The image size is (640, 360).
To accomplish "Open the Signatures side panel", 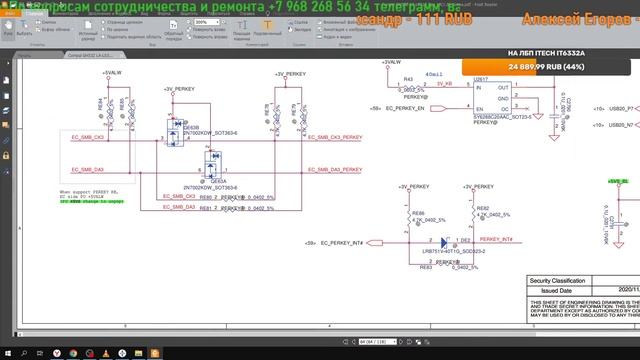I will (6, 172).
